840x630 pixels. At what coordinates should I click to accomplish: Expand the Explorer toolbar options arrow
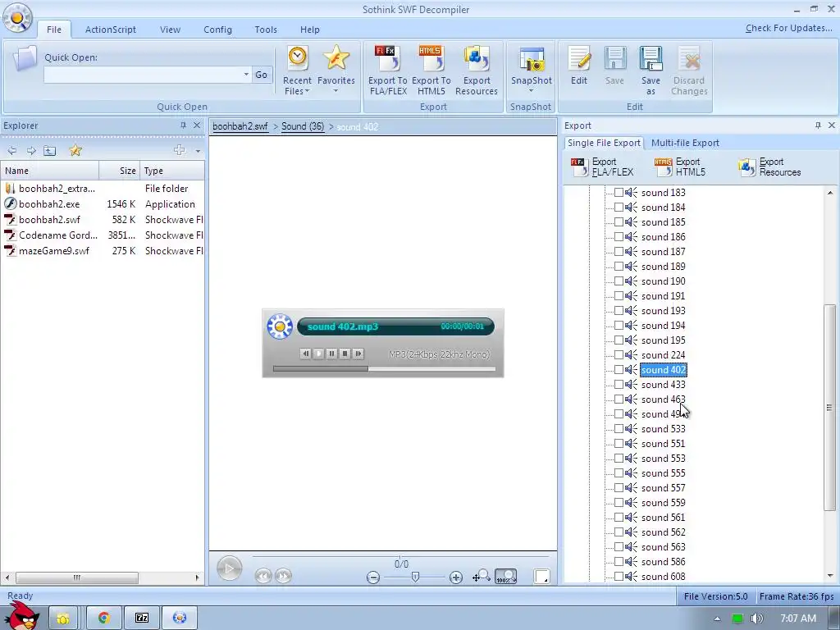pos(198,151)
